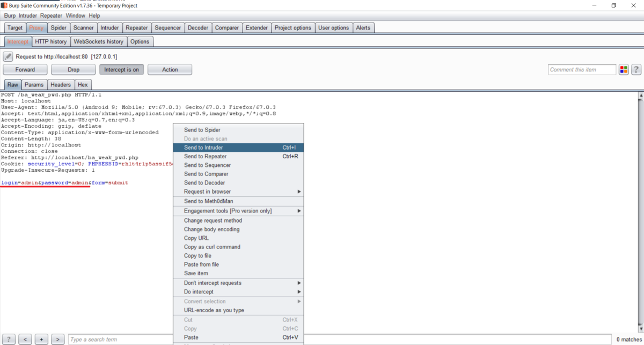Open the highlight color picker icon

(x=624, y=69)
